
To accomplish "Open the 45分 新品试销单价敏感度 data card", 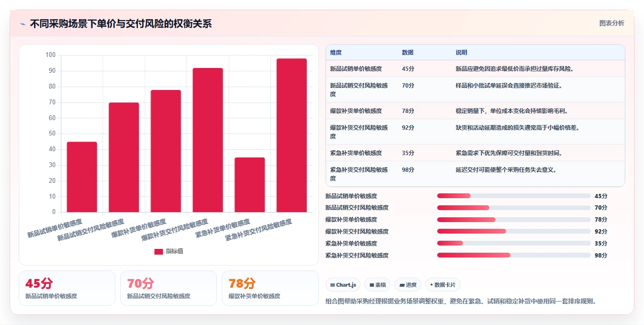I will [x=67, y=288].
